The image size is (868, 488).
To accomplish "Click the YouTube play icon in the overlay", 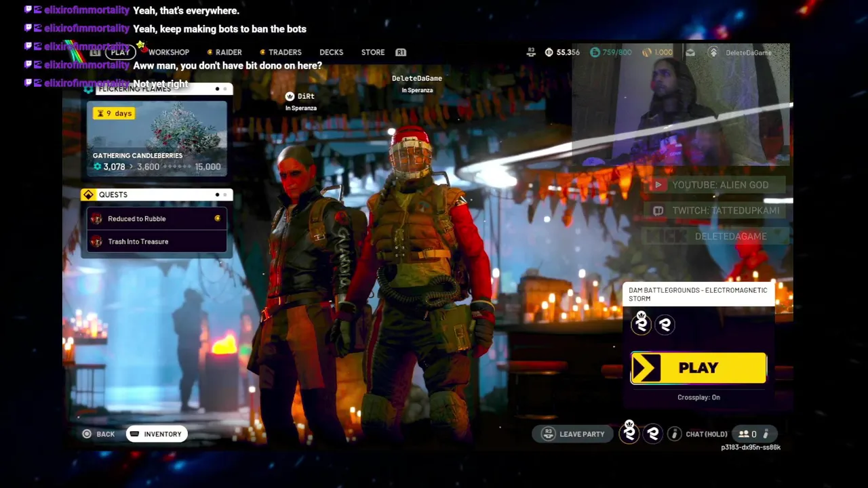I will 658,184.
